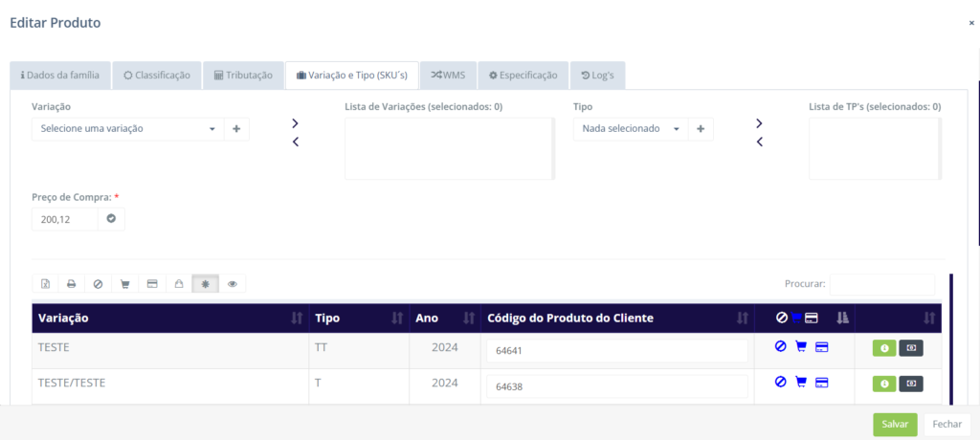The width and height of the screenshot is (980, 440).
Task: Click the shopping cart icon in table toolbar
Action: coord(124,284)
